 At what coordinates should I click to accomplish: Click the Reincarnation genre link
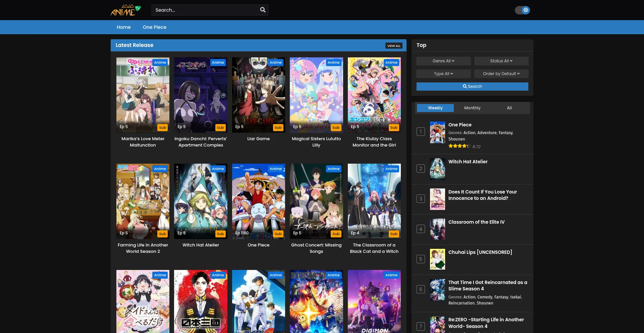pyautogui.click(x=461, y=303)
